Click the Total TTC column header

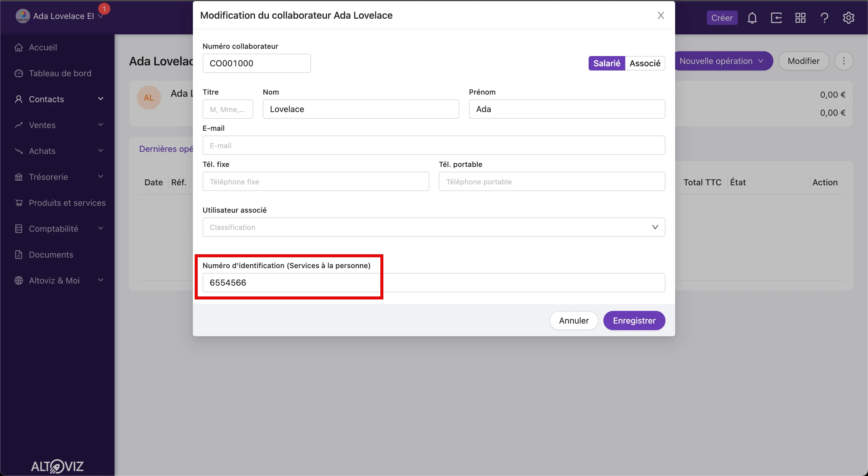click(702, 182)
